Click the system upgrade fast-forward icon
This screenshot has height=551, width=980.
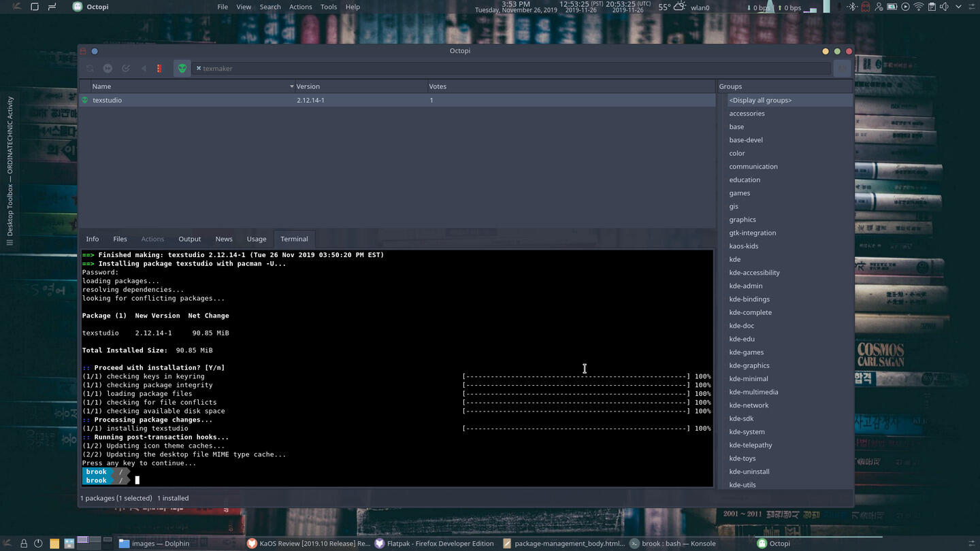[108, 68]
